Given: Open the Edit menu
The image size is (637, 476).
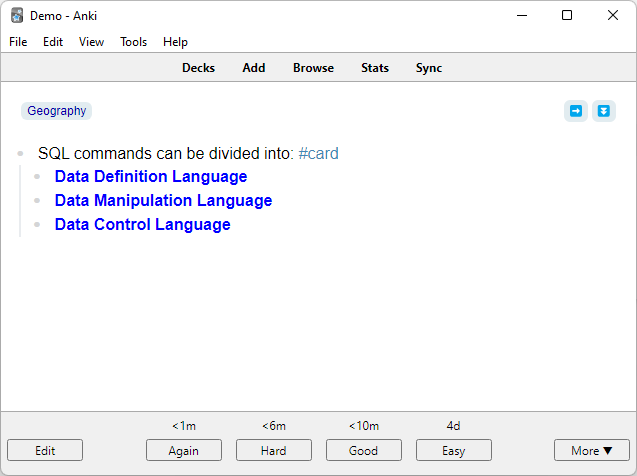Looking at the screenshot, I should 53,42.
